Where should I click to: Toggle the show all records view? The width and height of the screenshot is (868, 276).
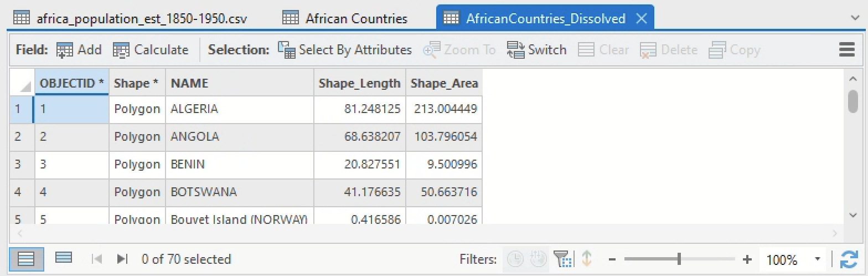coord(26,259)
